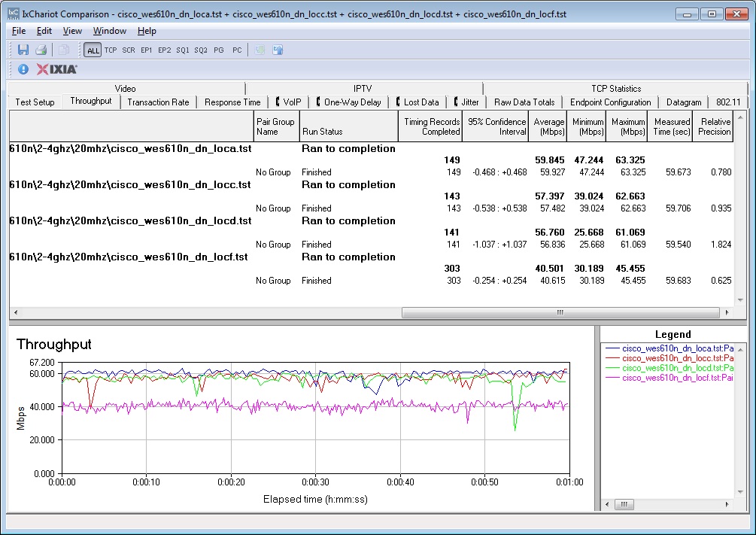Click the Save icon in toolbar
Screen dimensions: 756x535
(23, 50)
